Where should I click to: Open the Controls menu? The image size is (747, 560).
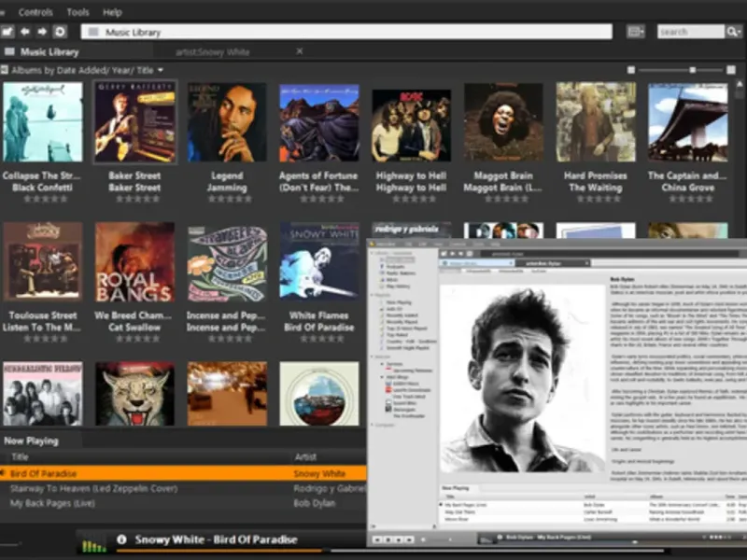coord(35,12)
